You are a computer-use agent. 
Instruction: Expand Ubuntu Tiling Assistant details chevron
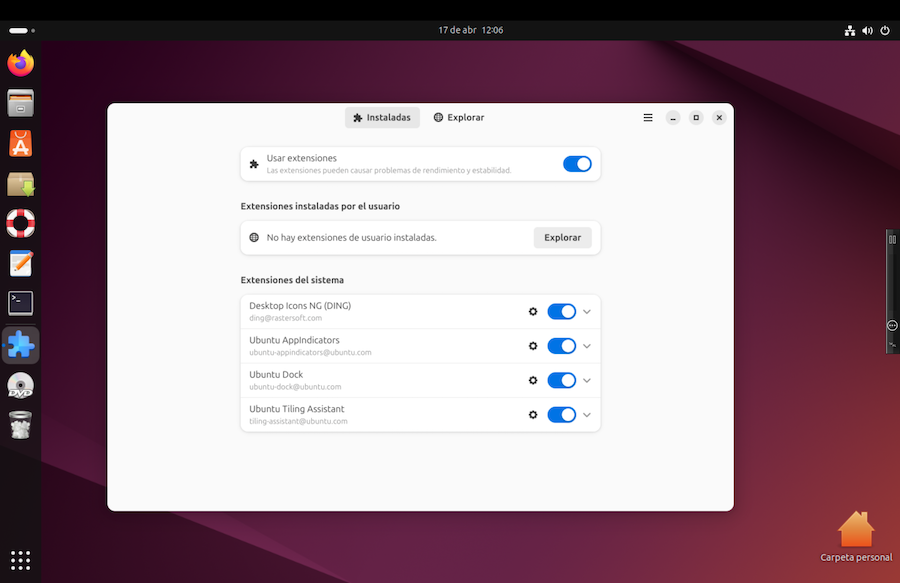(x=587, y=415)
